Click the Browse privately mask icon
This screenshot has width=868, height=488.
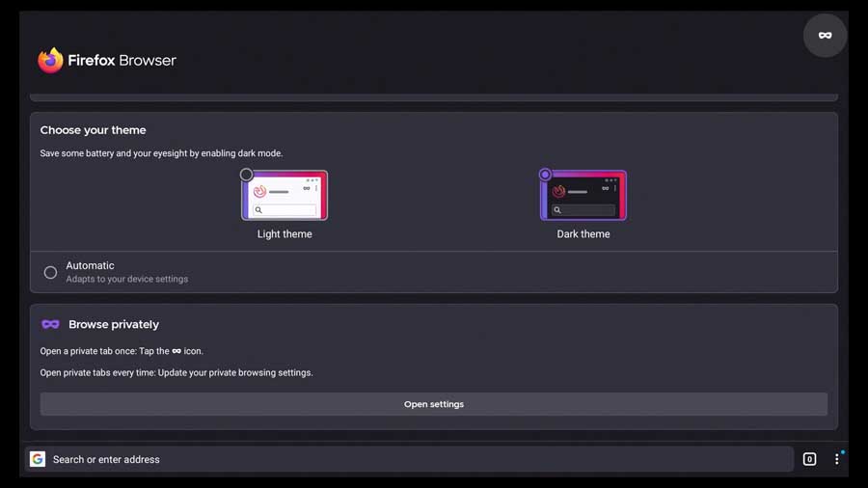click(x=50, y=324)
